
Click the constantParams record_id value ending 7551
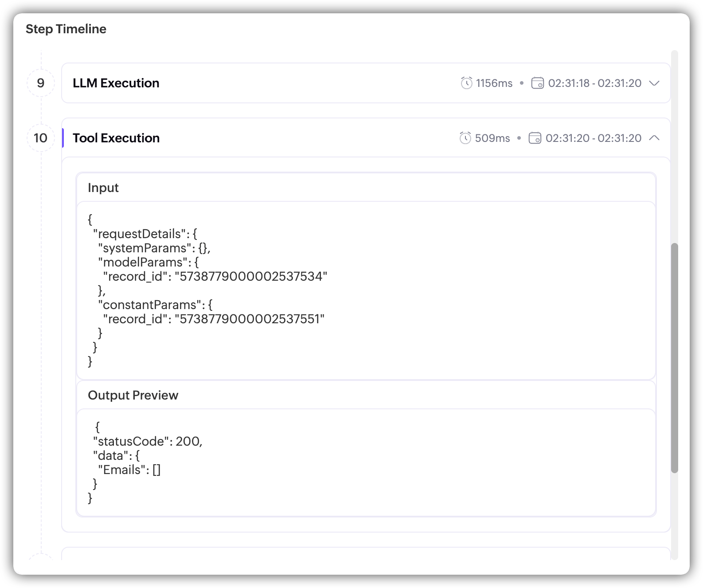click(250, 319)
